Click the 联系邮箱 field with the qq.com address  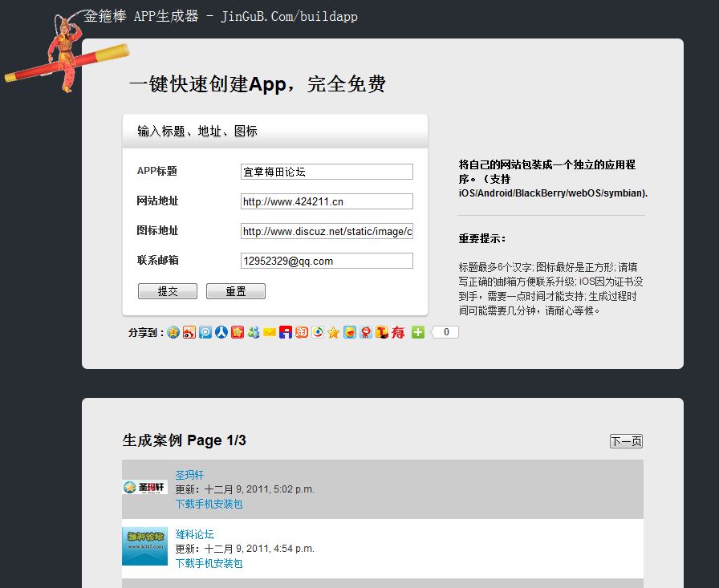(327, 262)
